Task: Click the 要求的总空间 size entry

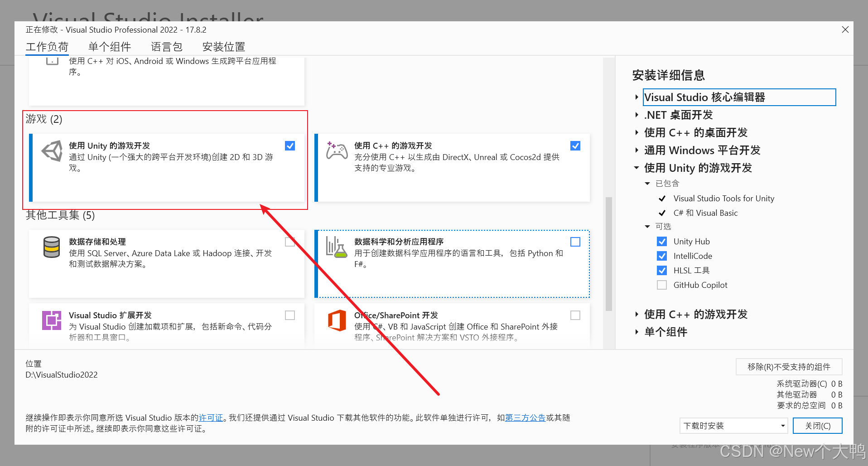Action: (809, 405)
